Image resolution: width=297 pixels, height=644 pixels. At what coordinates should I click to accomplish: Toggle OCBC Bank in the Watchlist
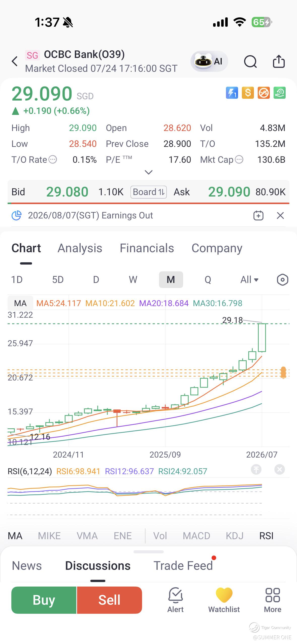tap(224, 600)
